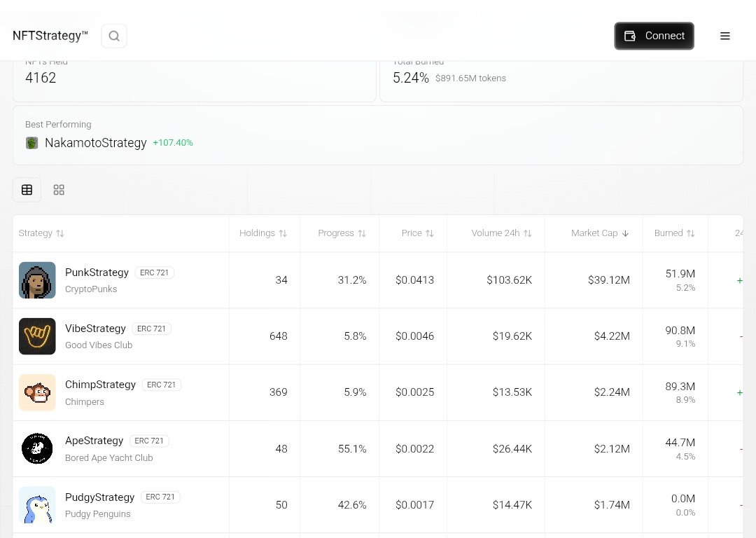
Task: Click the 55.1% progress value
Action: [x=352, y=449]
